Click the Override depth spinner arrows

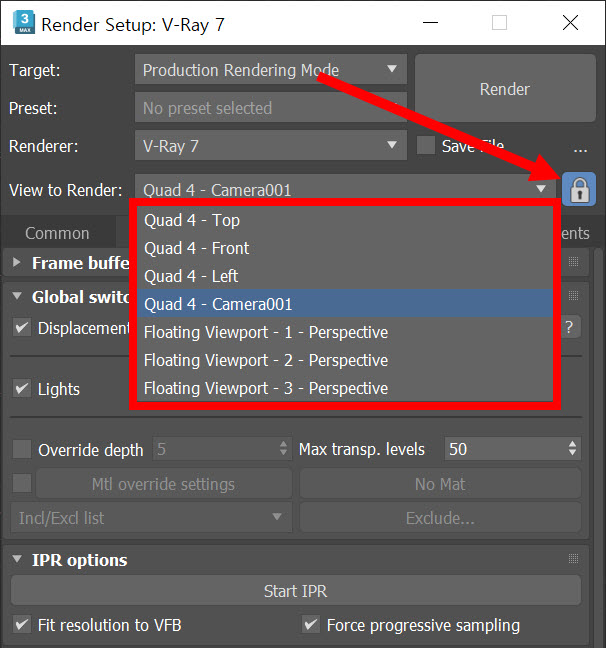tap(284, 448)
